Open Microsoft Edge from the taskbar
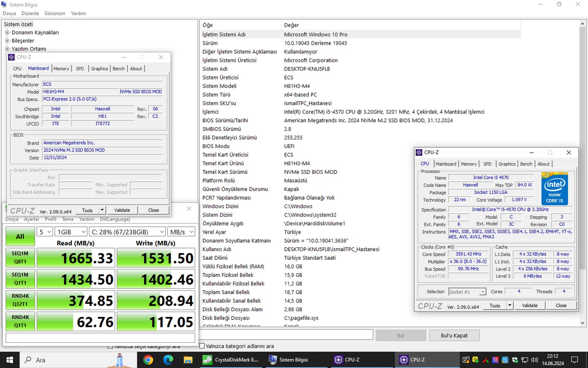The image size is (588, 368). 168,360
